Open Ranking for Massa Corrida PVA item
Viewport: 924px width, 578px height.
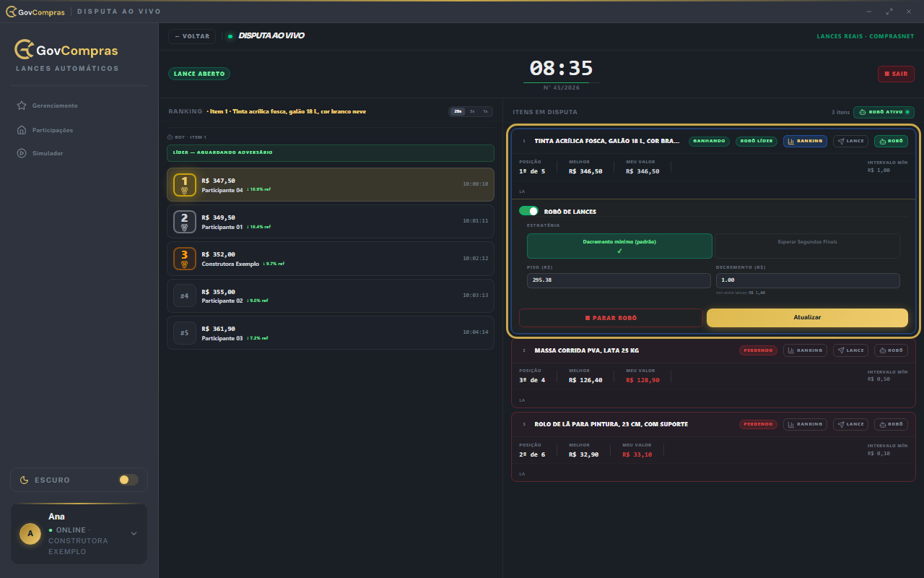pos(805,350)
